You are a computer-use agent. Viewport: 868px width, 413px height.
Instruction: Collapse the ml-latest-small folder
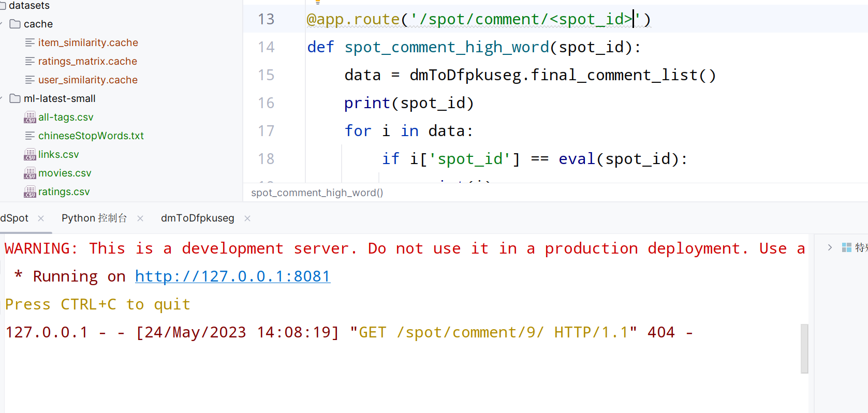point(2,99)
